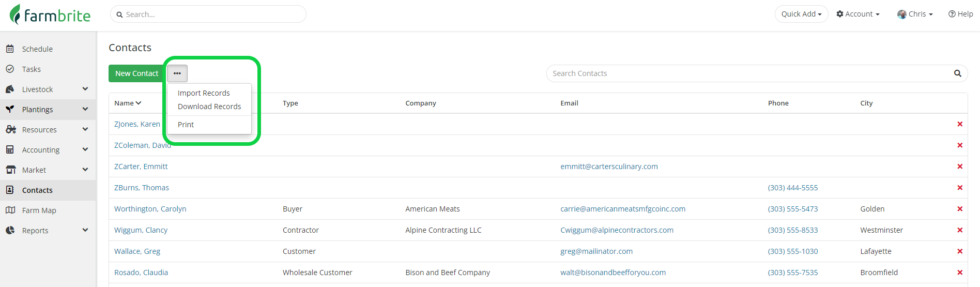Select Import Records from the menu

click(204, 93)
